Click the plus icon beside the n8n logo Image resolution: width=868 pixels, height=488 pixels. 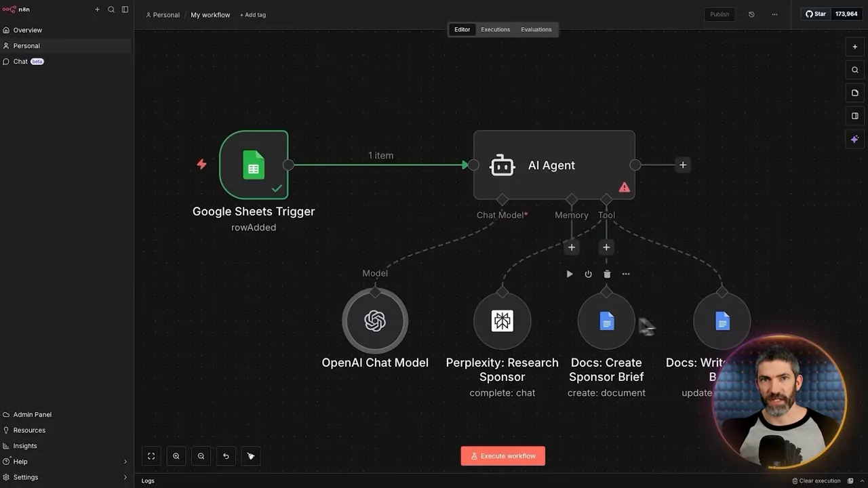click(97, 9)
